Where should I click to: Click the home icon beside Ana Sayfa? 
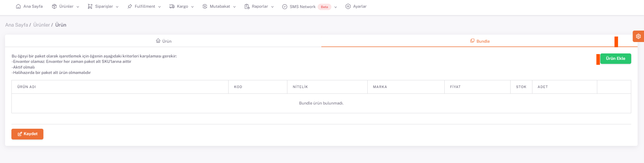click(x=18, y=6)
